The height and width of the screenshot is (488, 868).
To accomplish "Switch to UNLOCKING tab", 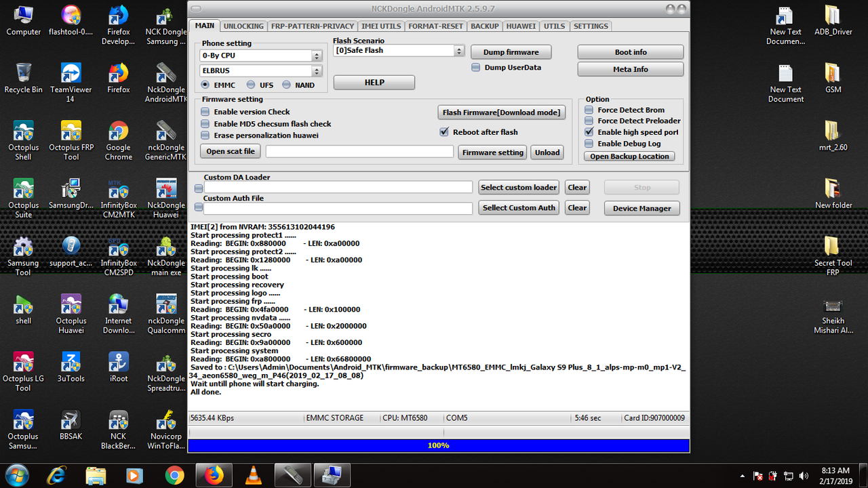I will pyautogui.click(x=243, y=26).
